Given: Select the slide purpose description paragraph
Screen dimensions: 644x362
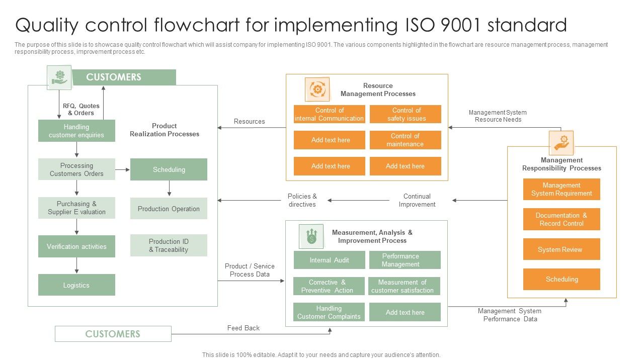Looking at the screenshot, I should tap(311, 48).
